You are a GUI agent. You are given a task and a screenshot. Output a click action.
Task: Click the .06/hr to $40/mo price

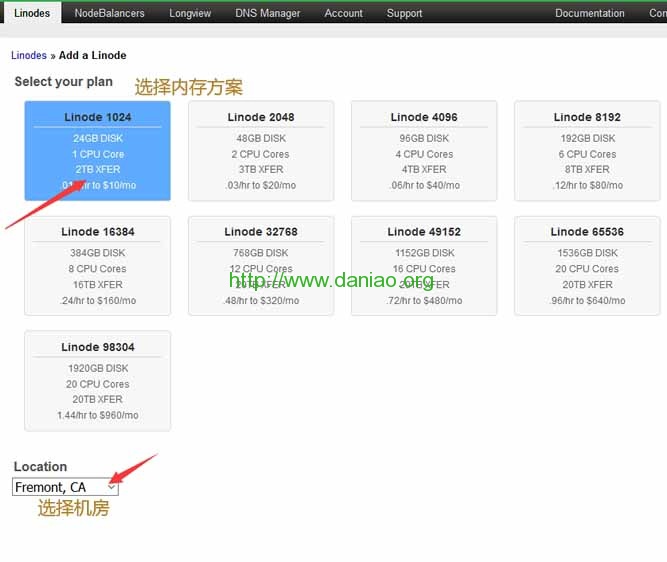point(424,185)
